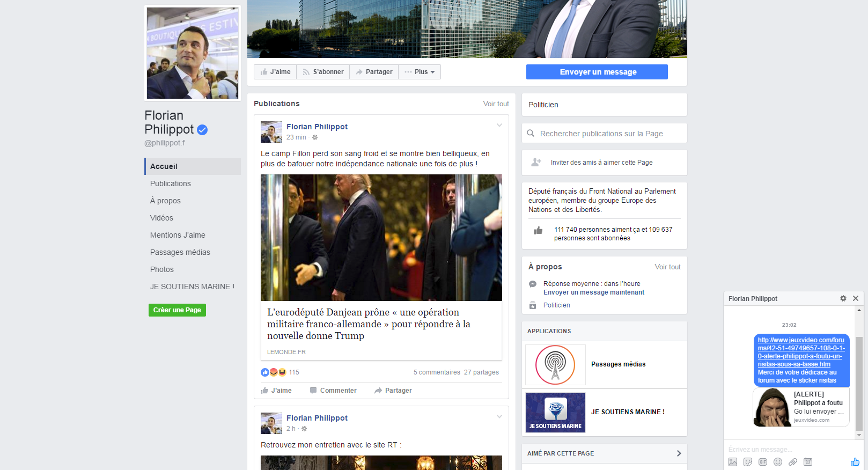Click the Politicien link under À propos

click(557, 305)
